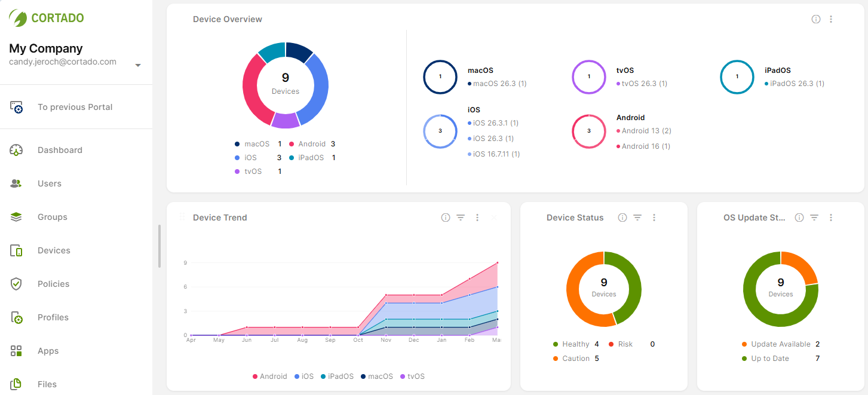Open the account dropdown under My Company
The height and width of the screenshot is (395, 868).
[x=138, y=66]
